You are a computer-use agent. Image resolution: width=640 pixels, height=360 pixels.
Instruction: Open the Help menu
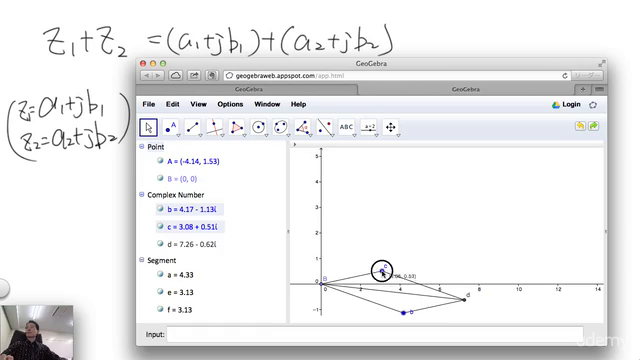pyautogui.click(x=298, y=104)
